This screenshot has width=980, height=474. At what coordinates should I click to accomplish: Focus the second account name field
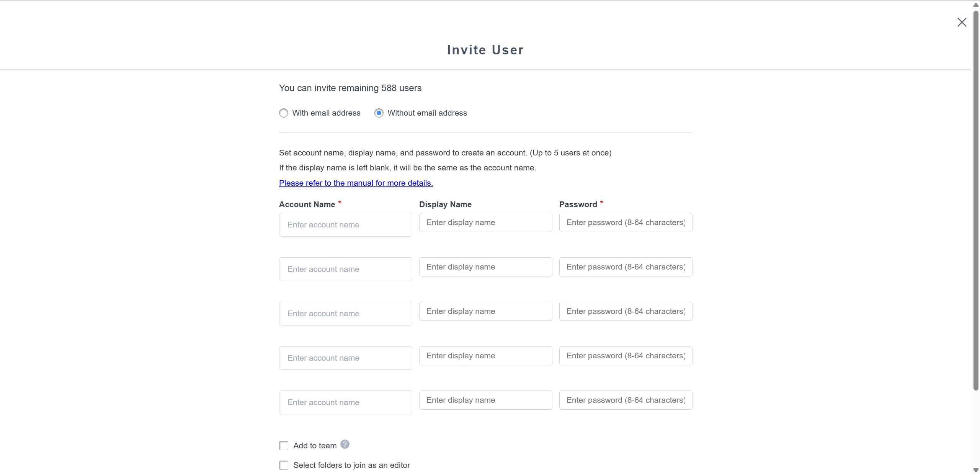345,269
